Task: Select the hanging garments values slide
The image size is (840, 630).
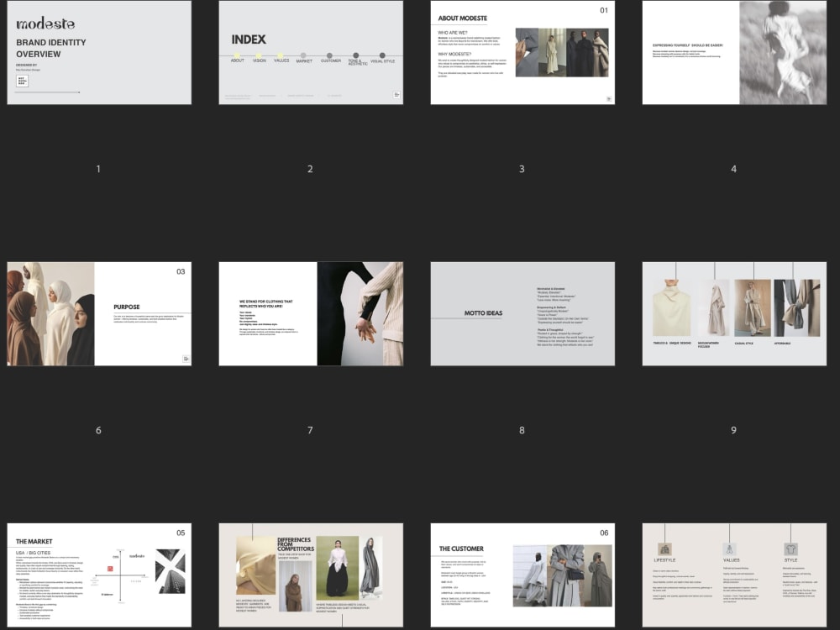Action: point(734,314)
